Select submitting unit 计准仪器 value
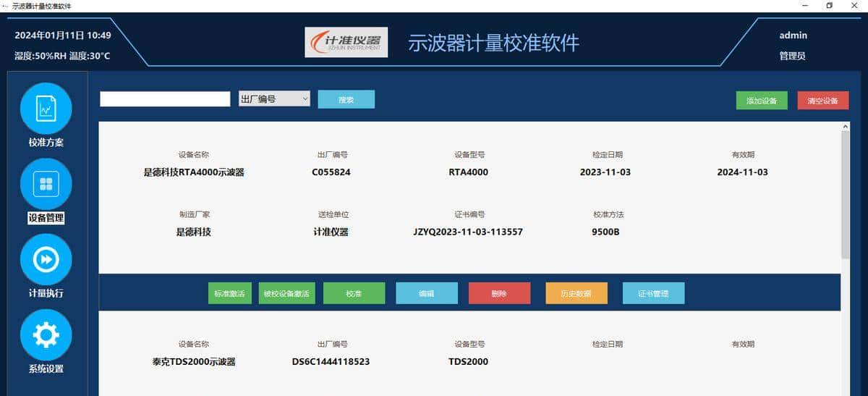 pyautogui.click(x=331, y=232)
